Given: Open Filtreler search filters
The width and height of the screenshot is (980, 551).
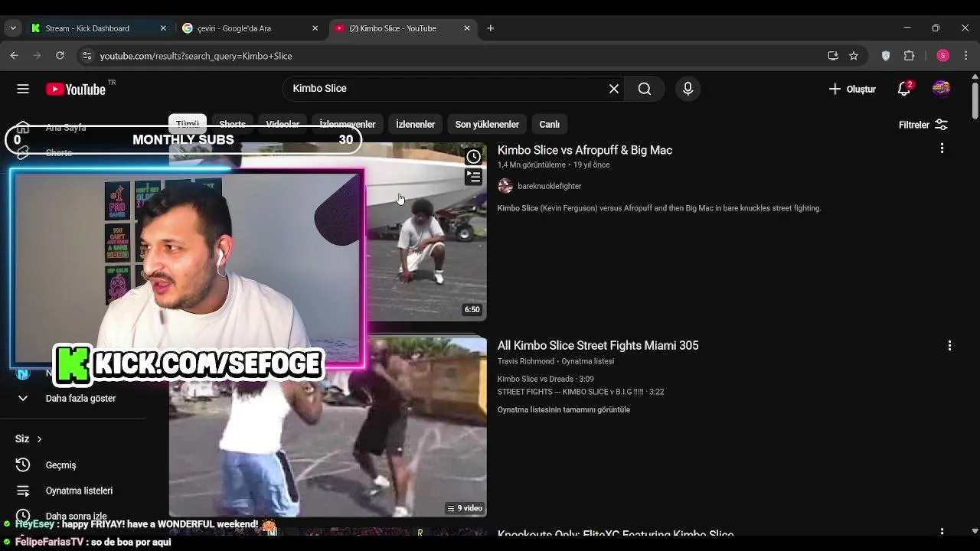Looking at the screenshot, I should pos(923,125).
